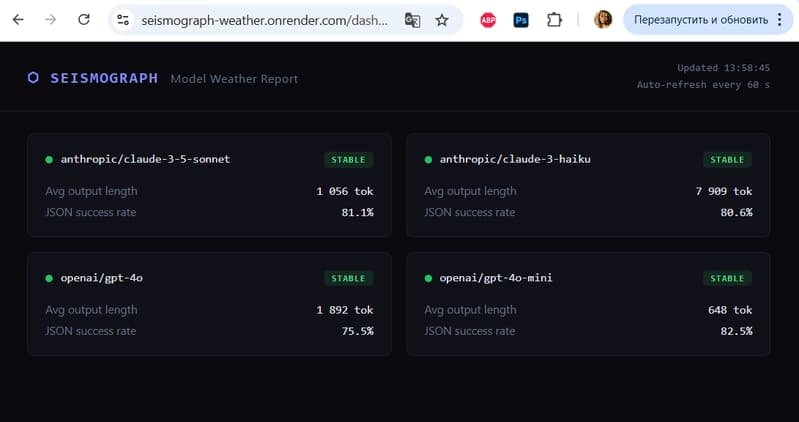
Task: Click the browser back arrow
Action: [x=18, y=20]
